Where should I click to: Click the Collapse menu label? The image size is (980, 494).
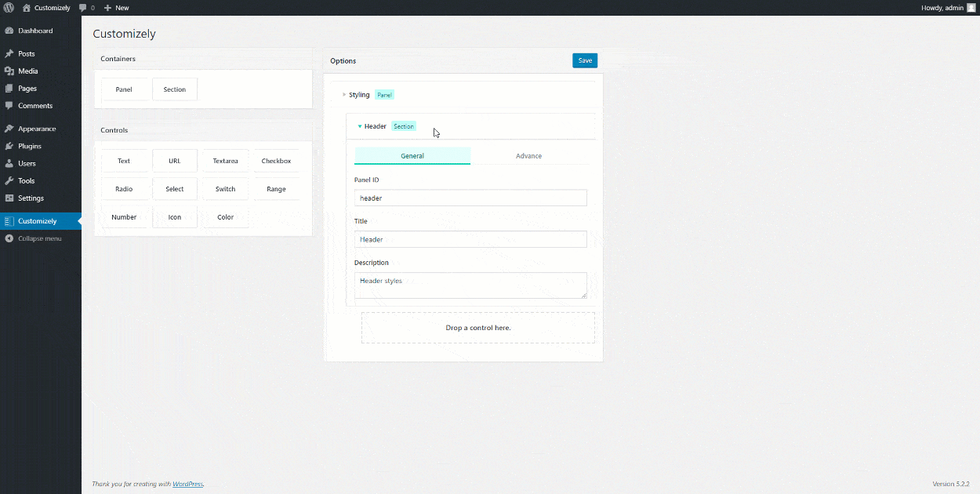40,238
